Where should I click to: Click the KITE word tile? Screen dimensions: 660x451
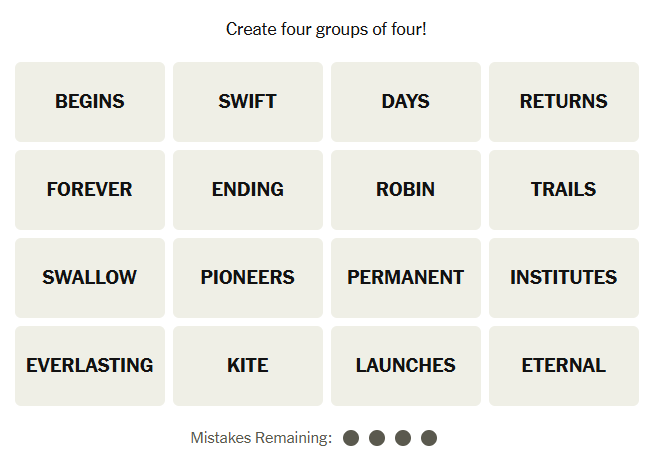tap(248, 366)
